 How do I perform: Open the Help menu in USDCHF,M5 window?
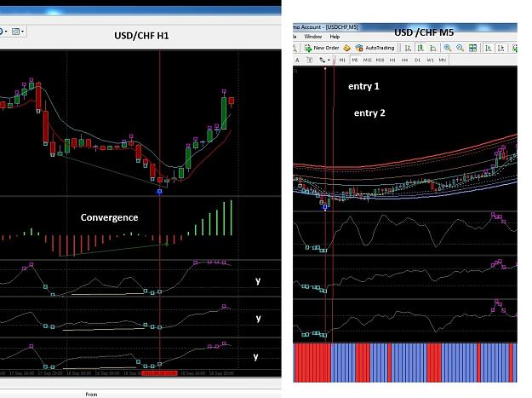point(335,37)
